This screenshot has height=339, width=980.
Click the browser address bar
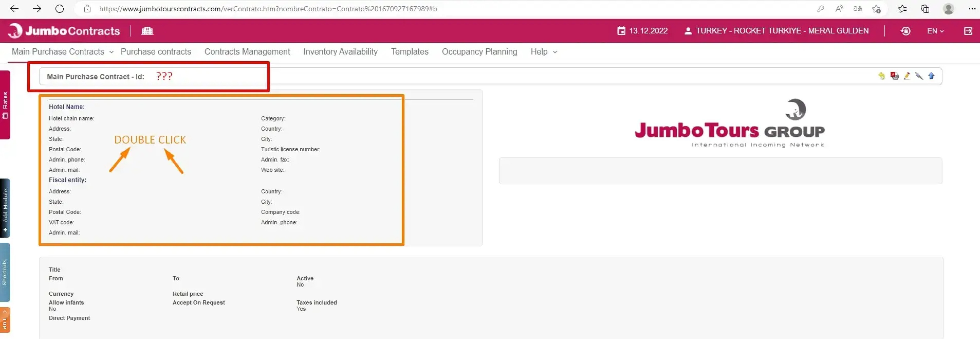[x=266, y=9]
